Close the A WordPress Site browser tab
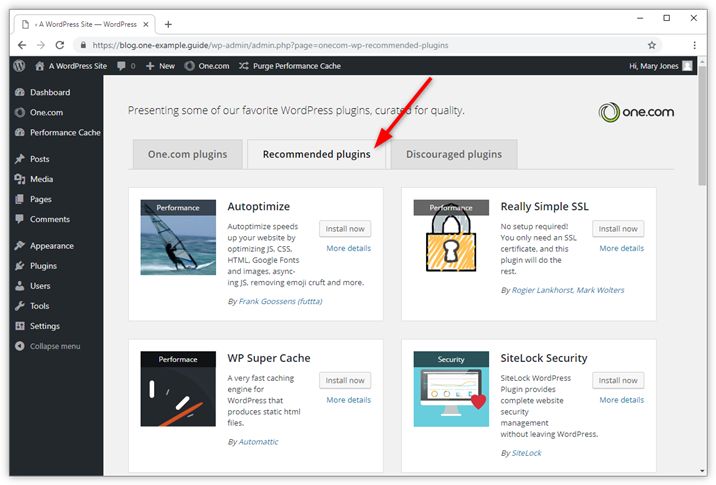Screen dimensions: 716x485 [146, 24]
